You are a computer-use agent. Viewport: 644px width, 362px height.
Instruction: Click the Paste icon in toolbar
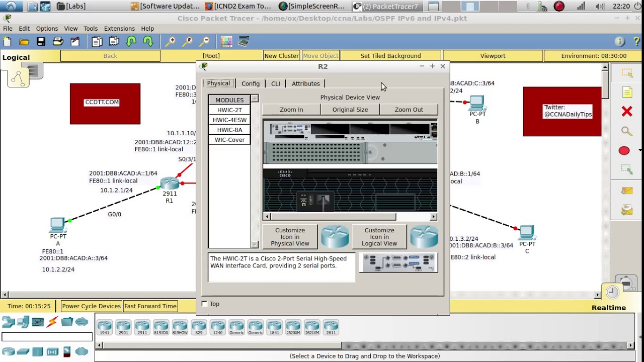coord(114,42)
